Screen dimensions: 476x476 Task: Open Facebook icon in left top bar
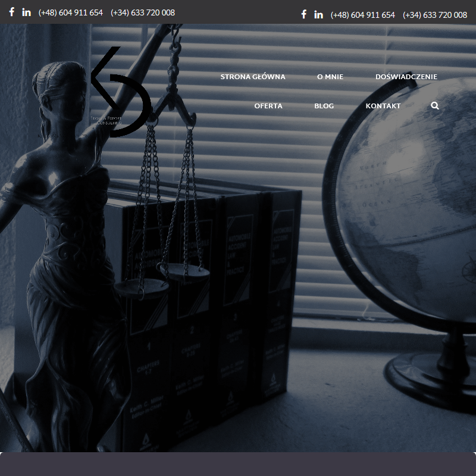(11, 12)
